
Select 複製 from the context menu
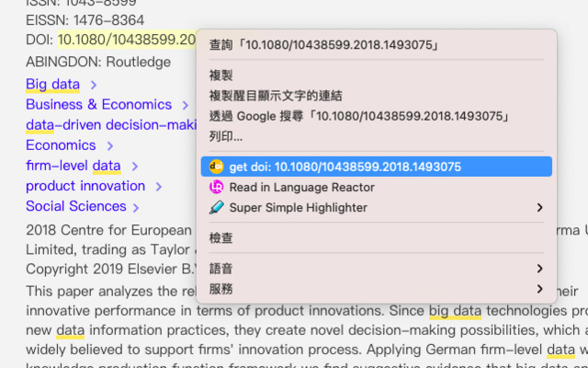[220, 75]
